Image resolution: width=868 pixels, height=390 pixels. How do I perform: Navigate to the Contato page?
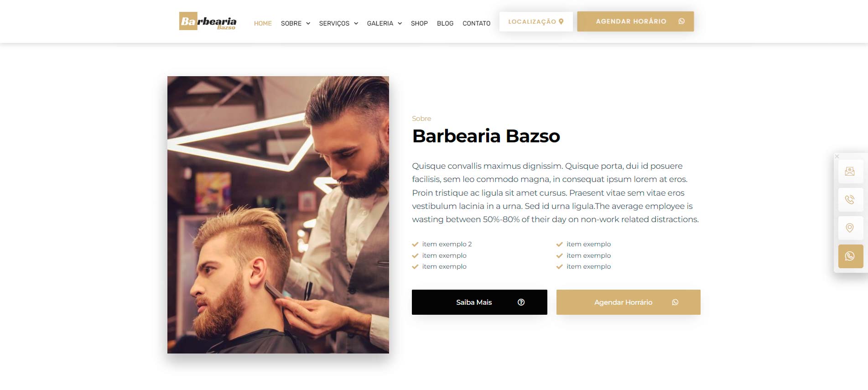tap(476, 23)
